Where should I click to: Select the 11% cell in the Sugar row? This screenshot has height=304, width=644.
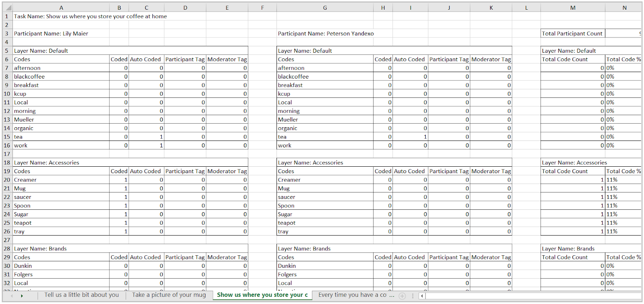[623, 214]
